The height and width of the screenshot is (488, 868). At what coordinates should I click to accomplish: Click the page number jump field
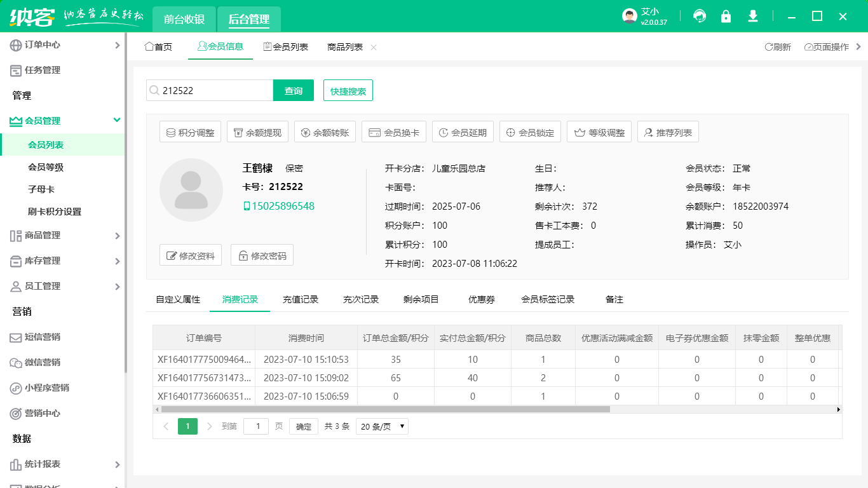pos(256,426)
